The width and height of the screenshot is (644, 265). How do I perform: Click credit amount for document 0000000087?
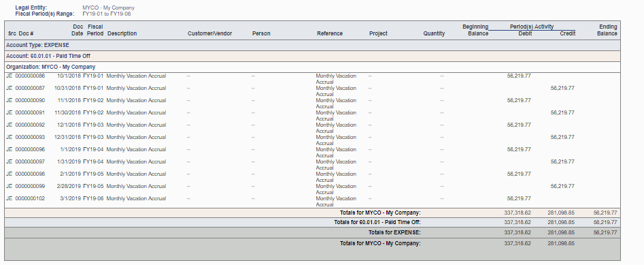[x=562, y=88]
